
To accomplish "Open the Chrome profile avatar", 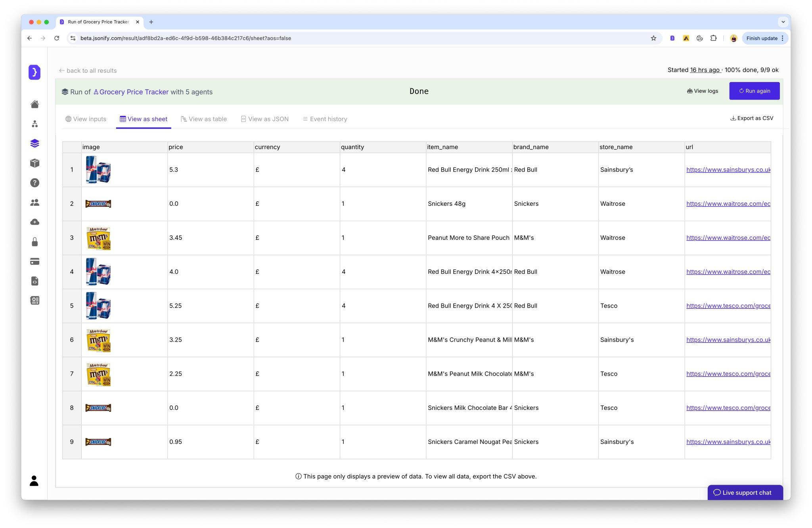I will pyautogui.click(x=733, y=38).
